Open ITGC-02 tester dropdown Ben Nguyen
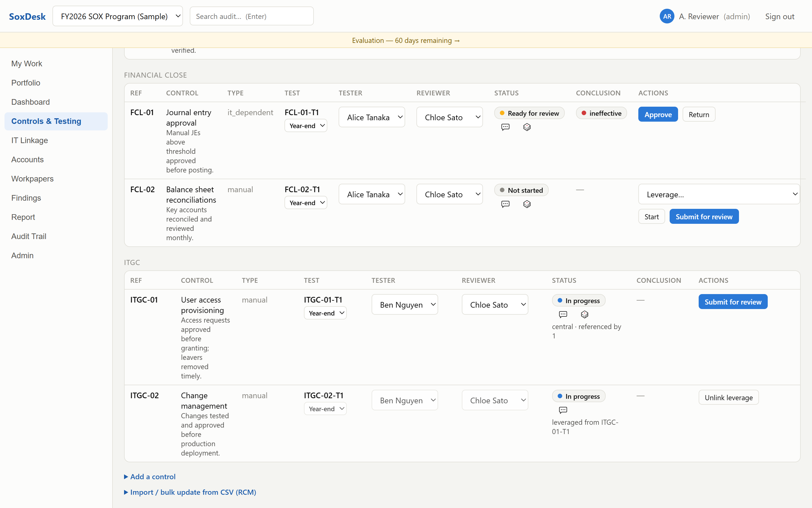 (405, 400)
